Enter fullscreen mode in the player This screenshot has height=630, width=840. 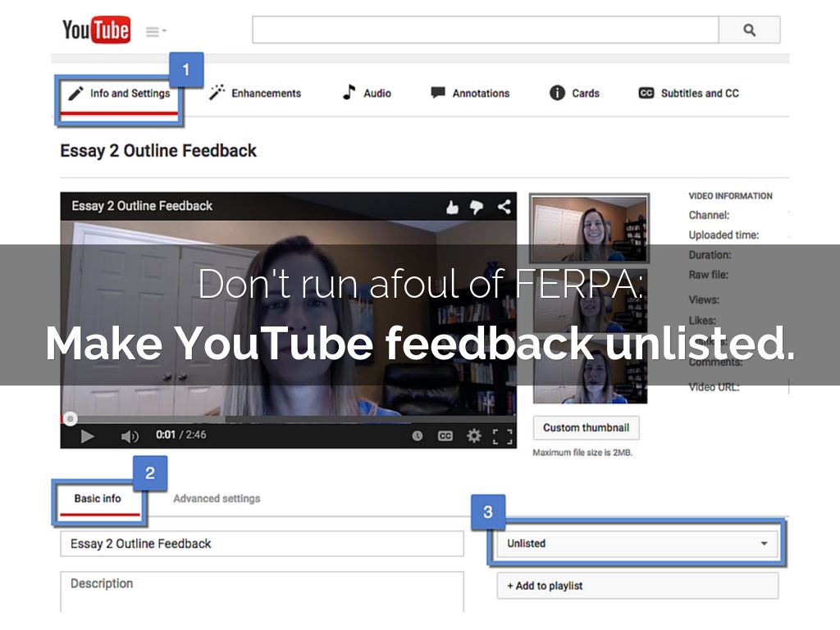(x=502, y=436)
